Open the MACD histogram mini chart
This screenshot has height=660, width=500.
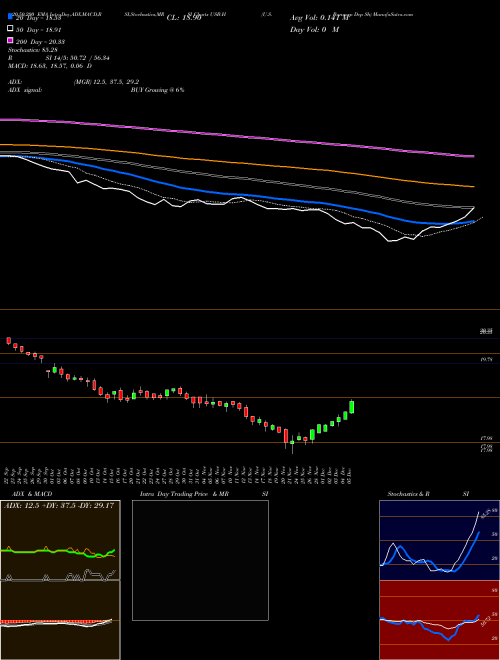(x=60, y=620)
